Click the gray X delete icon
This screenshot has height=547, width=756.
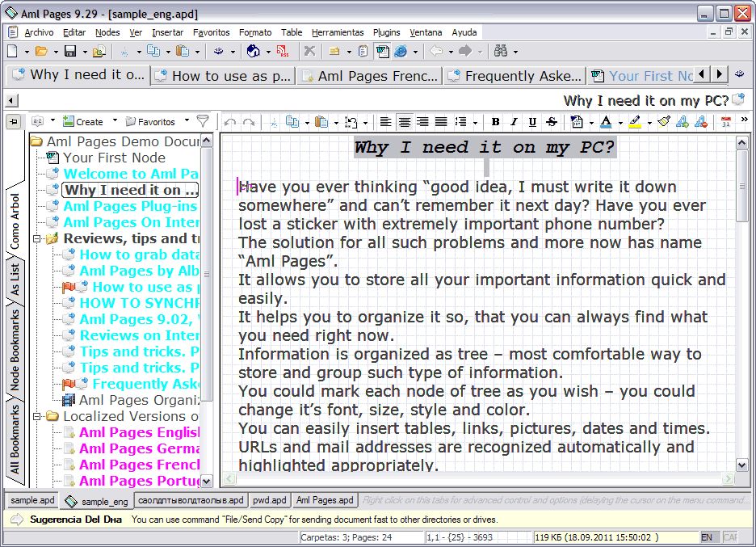click(x=309, y=51)
